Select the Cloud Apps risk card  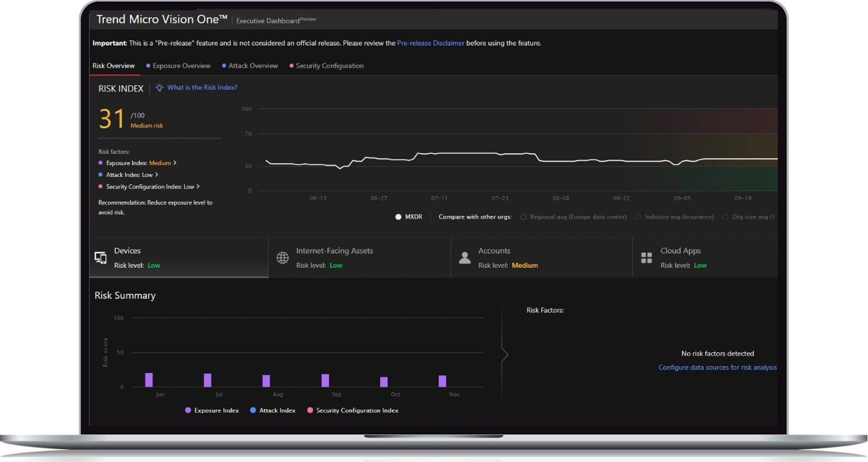706,257
